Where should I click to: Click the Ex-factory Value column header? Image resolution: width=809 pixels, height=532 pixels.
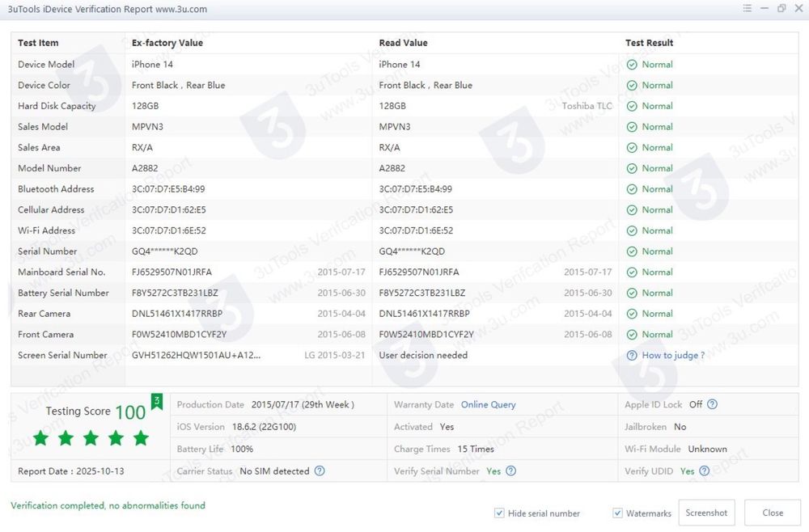click(167, 43)
